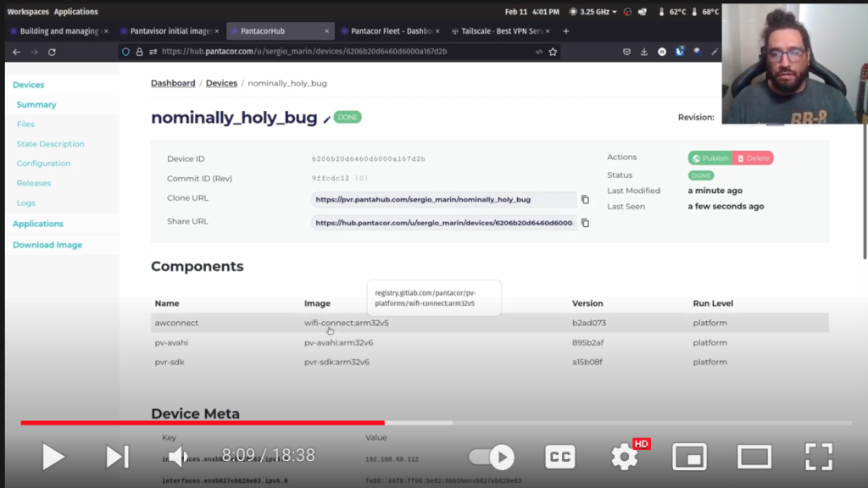Open the date and time clock

click(x=532, y=12)
